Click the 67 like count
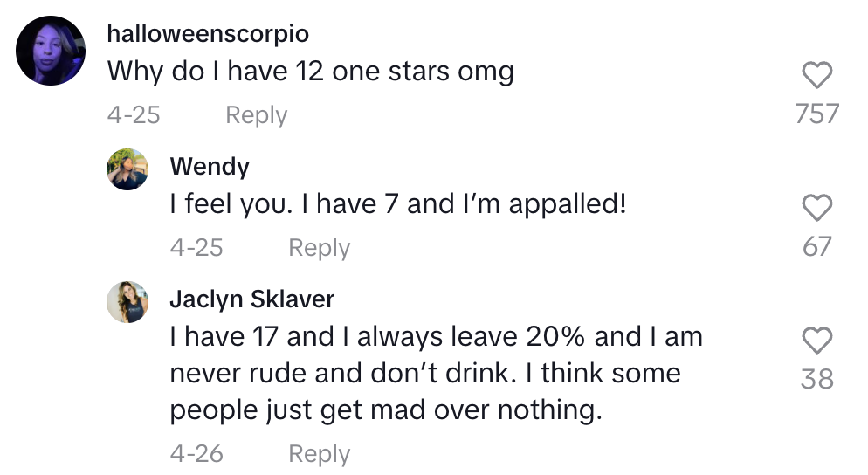Screen dimensions: 868x475 (x=816, y=247)
